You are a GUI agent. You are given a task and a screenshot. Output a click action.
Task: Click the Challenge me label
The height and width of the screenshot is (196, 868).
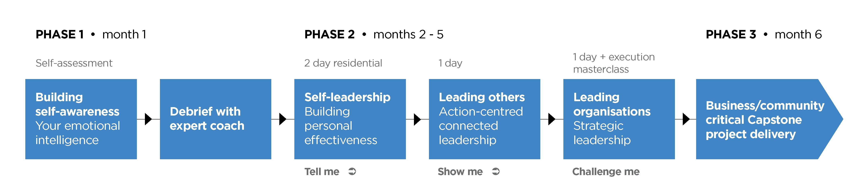606,171
